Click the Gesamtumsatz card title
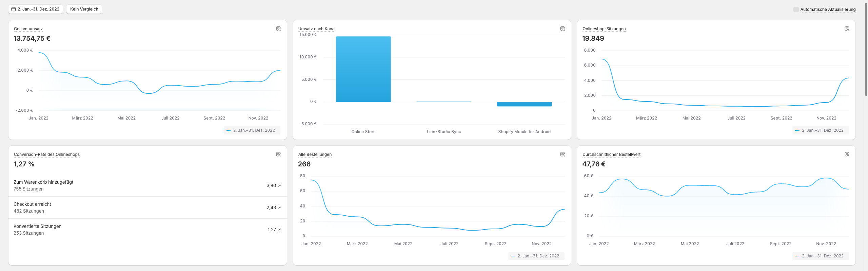 point(28,29)
